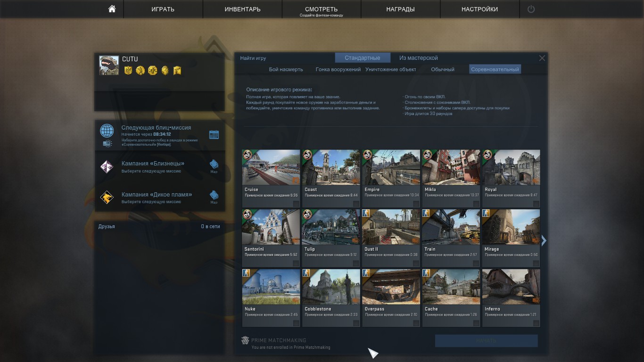Select the Соревновательный mode tab
Viewport: 644px width, 362px height.
pos(495,69)
